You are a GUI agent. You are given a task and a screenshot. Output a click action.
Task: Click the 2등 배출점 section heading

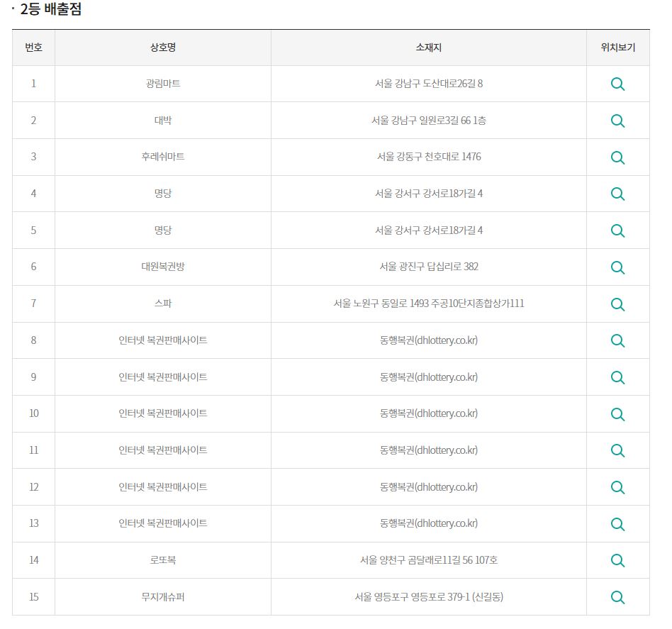50,9
